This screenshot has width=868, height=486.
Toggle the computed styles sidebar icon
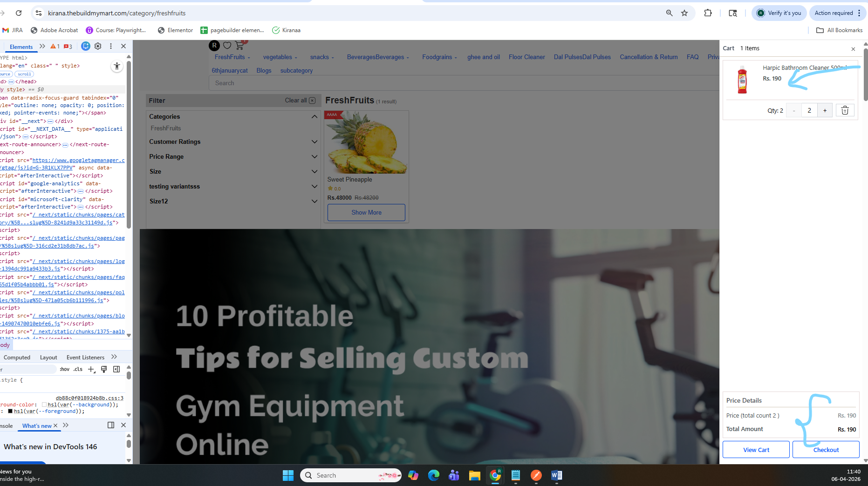[116, 369]
